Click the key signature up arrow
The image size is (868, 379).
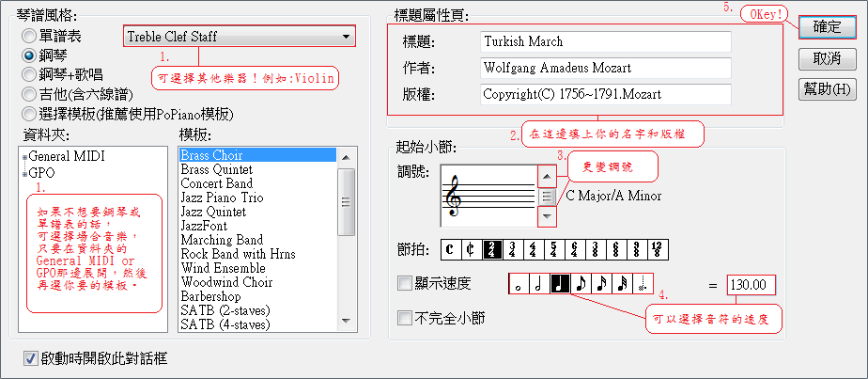tap(547, 178)
